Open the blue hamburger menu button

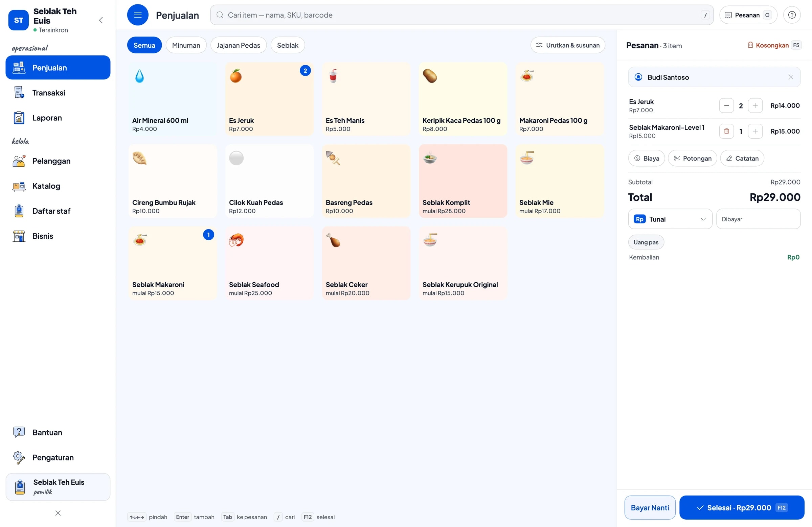[137, 15]
